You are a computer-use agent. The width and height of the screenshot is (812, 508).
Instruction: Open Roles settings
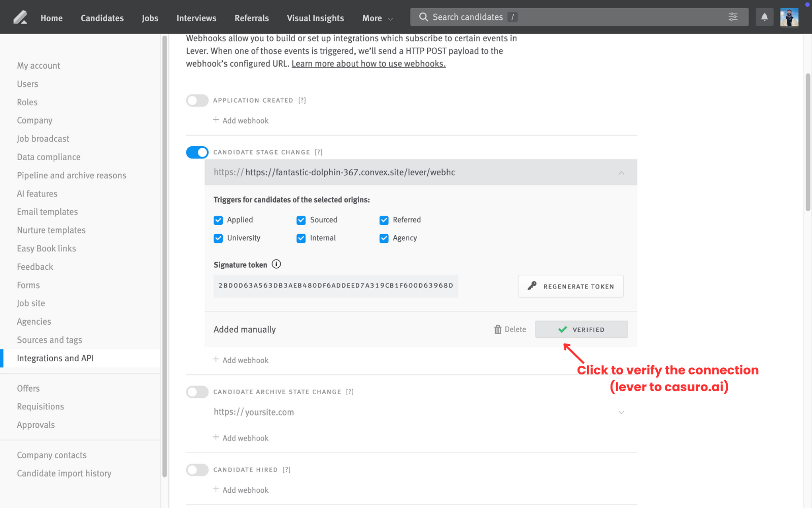pos(27,102)
